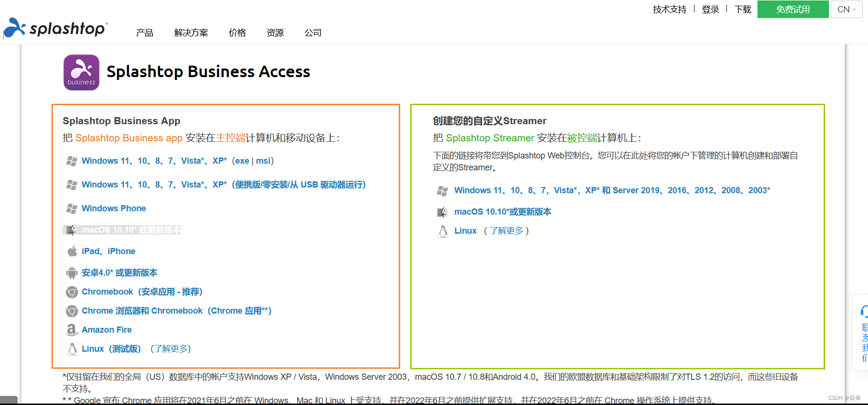868x405 pixels.
Task: Click the Amazon logo icon
Action: [x=72, y=329]
